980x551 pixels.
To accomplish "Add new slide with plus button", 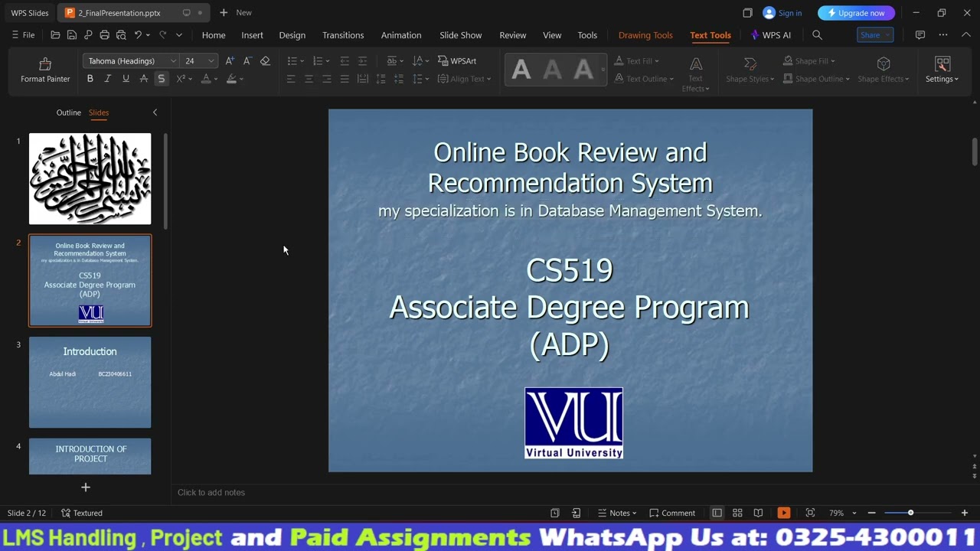I will (86, 487).
